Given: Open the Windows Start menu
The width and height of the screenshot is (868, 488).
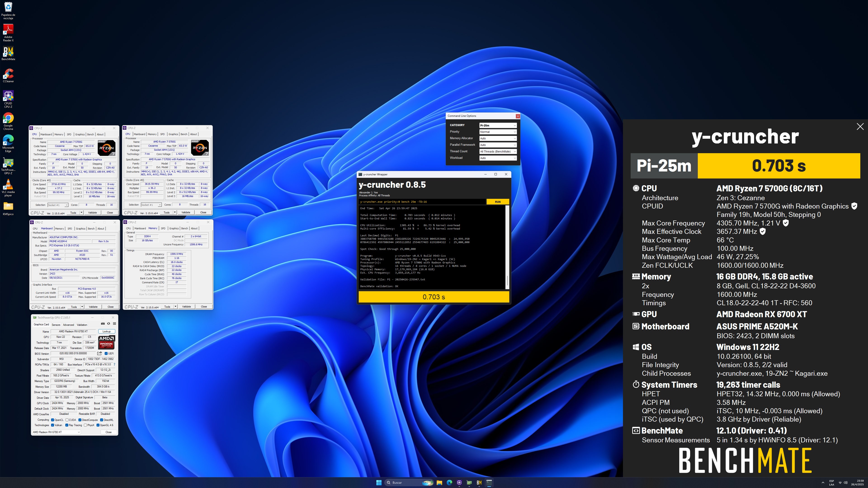Looking at the screenshot, I should coord(379,483).
